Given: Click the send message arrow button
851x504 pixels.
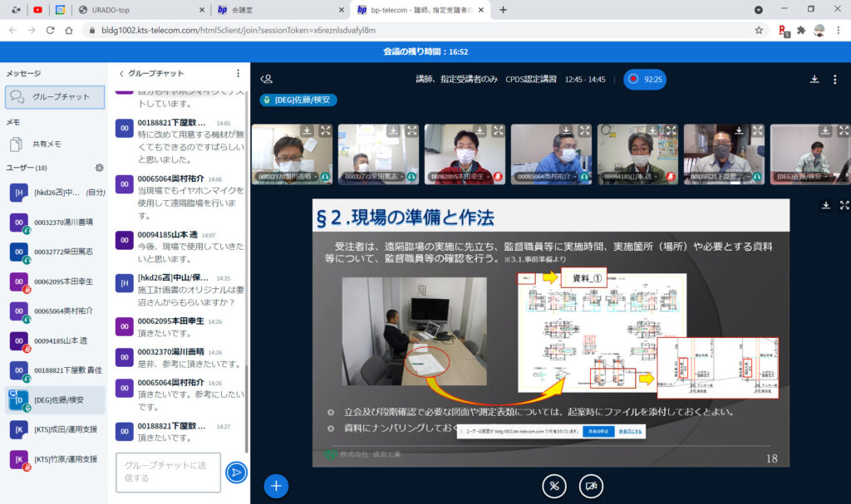Looking at the screenshot, I should tap(236, 472).
